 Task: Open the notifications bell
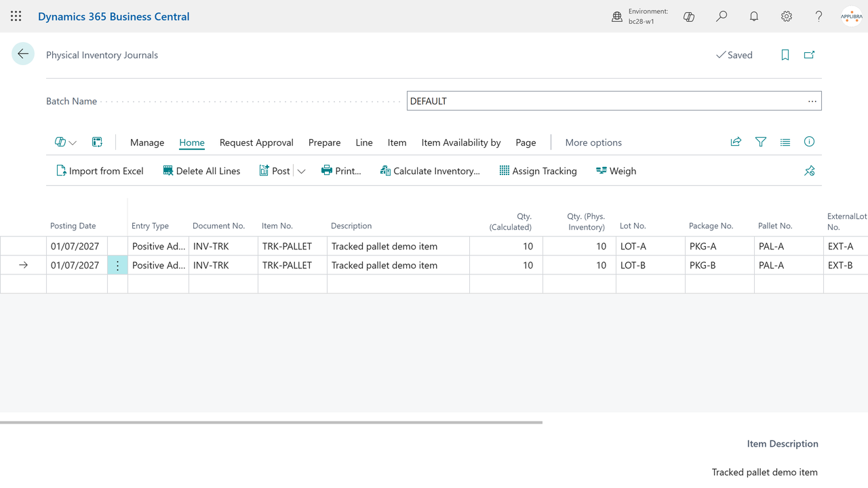pyautogui.click(x=754, y=16)
